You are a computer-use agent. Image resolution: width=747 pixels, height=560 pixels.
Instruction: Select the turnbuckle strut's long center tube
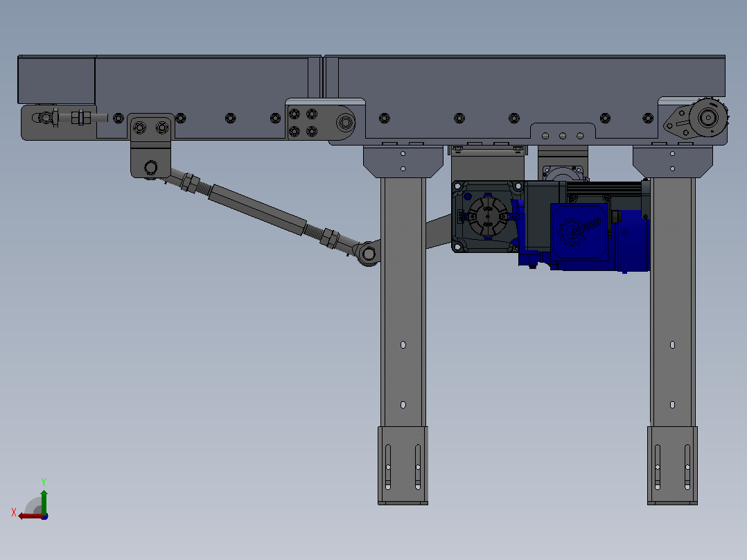click(x=257, y=210)
